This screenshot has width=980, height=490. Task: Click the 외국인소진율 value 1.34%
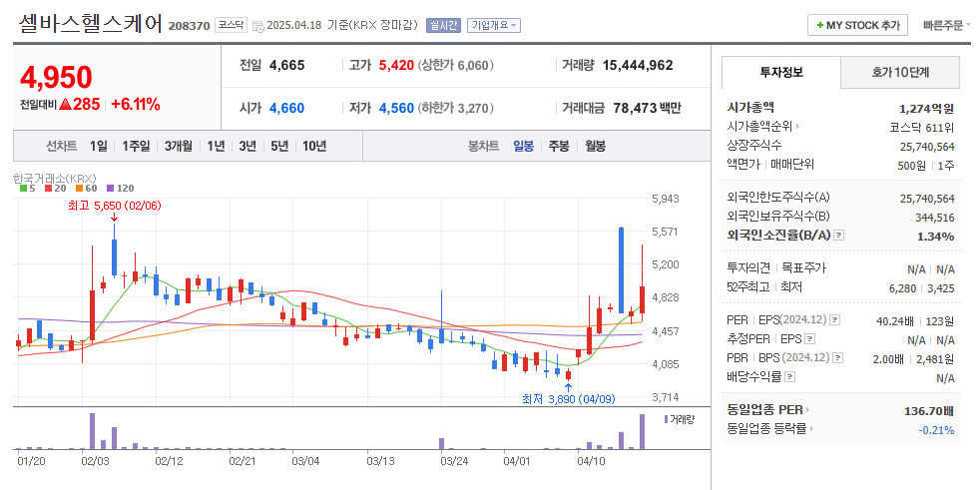pyautogui.click(x=936, y=237)
